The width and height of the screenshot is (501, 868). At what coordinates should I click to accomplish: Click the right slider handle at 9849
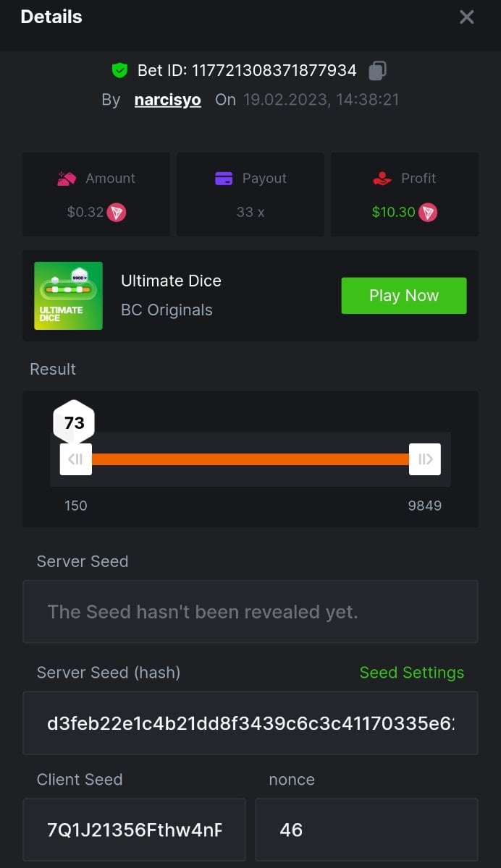(x=425, y=459)
